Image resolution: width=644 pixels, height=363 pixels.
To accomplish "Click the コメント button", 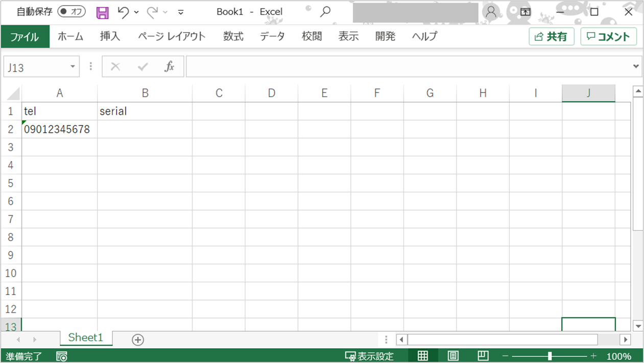I will 608,37.
